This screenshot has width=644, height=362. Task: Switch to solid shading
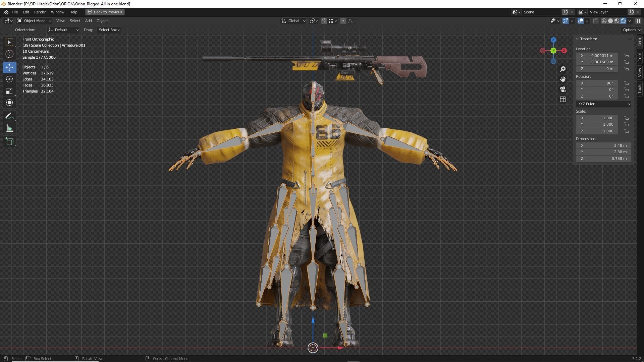[610, 21]
